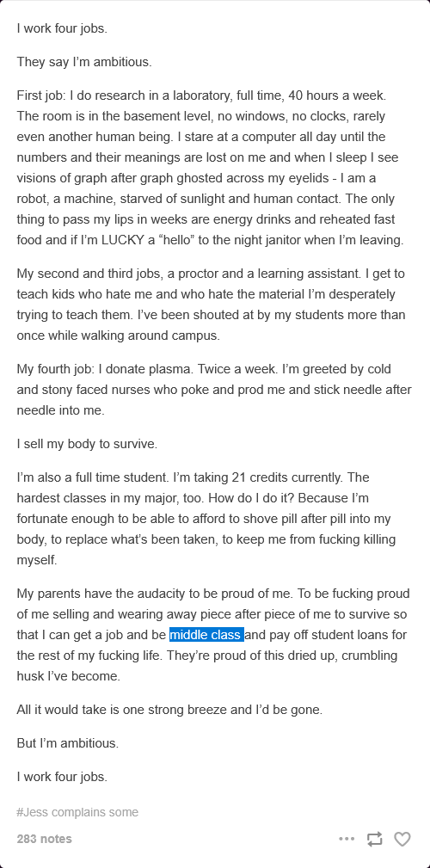Click the "But I'm ambitious." line
The image size is (430, 868).
coord(68,743)
